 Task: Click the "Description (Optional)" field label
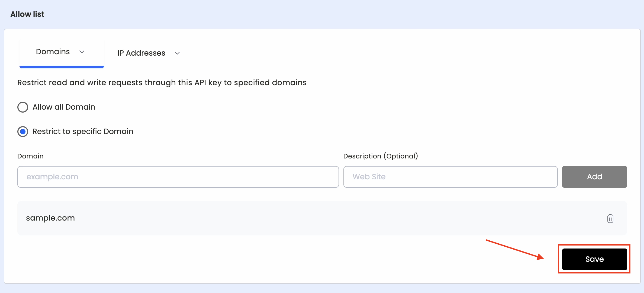[x=380, y=156]
